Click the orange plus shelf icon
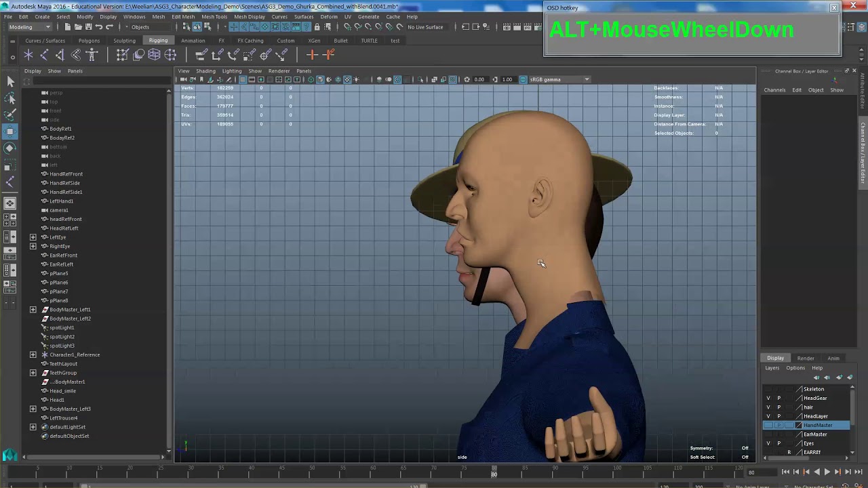Screen dimensions: 868x488 click(x=312, y=55)
